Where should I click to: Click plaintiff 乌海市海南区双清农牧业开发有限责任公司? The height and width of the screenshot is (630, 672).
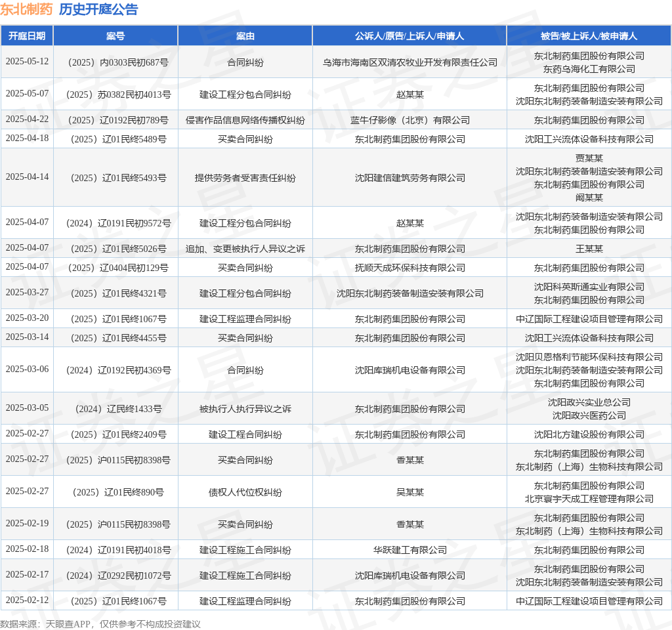click(409, 62)
